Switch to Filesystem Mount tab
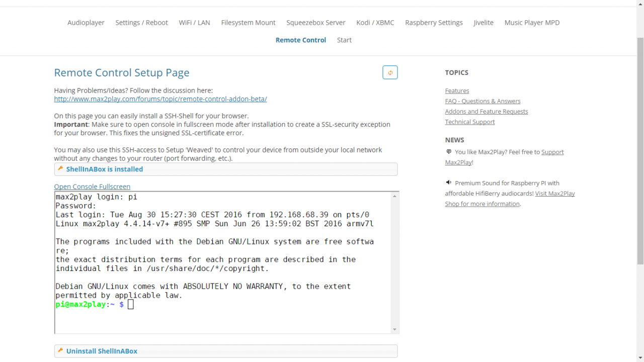This screenshot has width=644, height=362. (248, 23)
